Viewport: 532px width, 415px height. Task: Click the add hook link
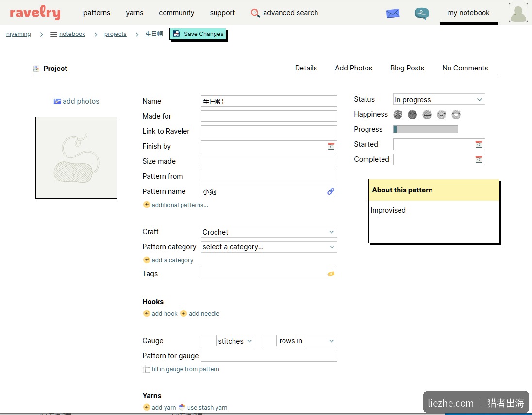tap(165, 314)
